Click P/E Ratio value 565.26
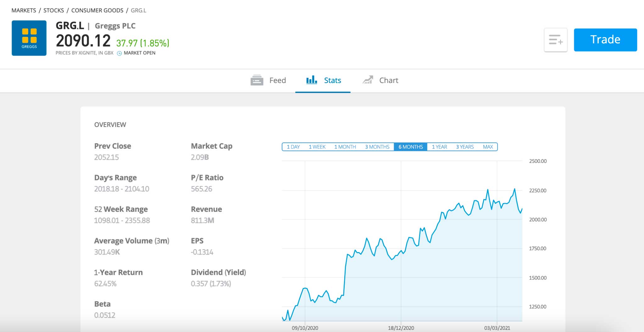Screen dimensions: 644x332 tap(202, 189)
